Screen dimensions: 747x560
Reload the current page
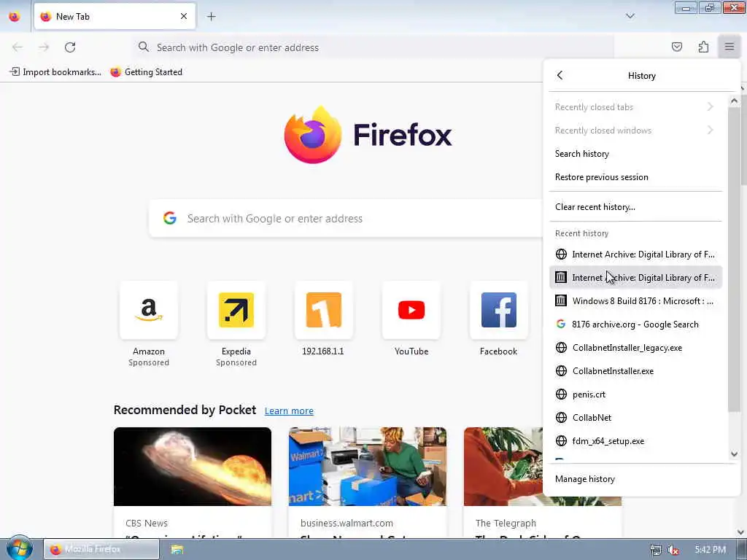[70, 47]
